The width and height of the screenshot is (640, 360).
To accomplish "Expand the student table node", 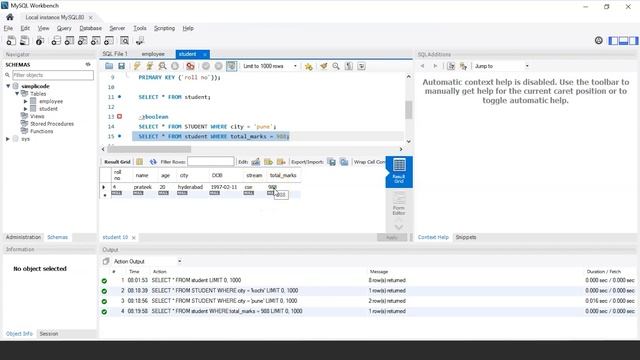I will [25, 109].
